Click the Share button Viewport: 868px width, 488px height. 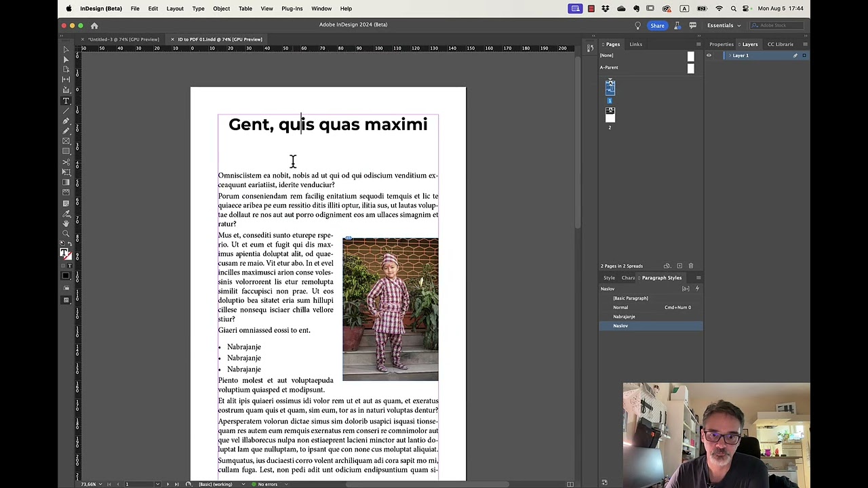point(656,25)
